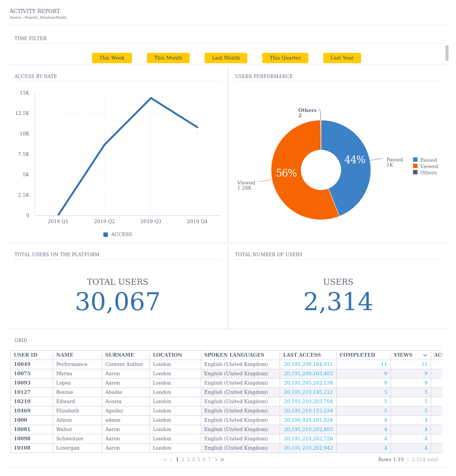Click the next page arrow in pagination
456x476 pixels.
tap(216, 460)
